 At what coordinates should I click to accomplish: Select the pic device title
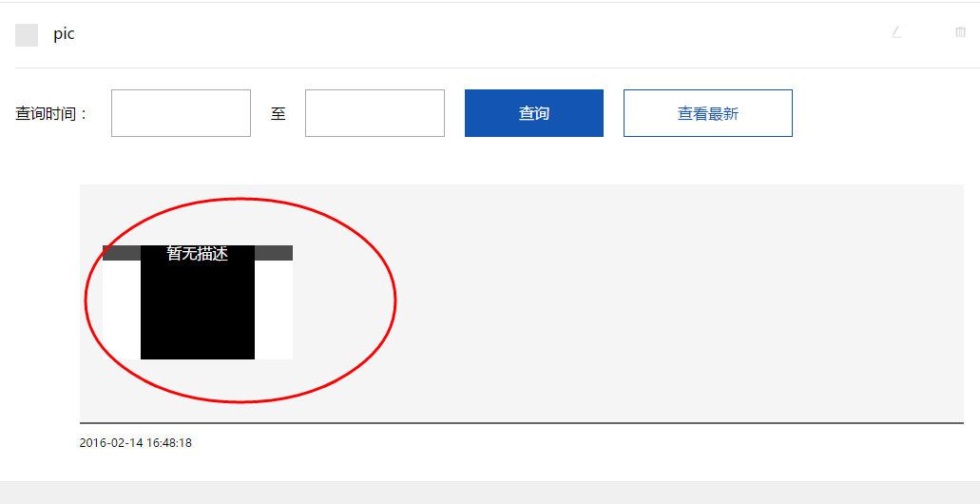pos(64,34)
